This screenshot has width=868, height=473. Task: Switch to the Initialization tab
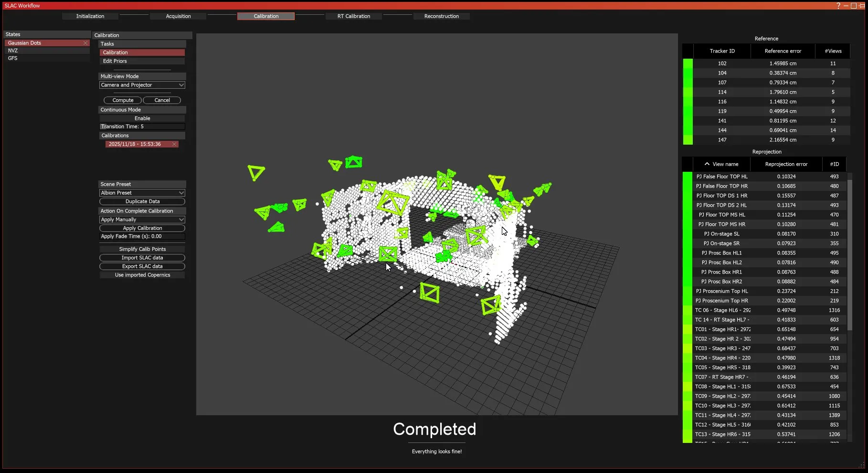(90, 16)
